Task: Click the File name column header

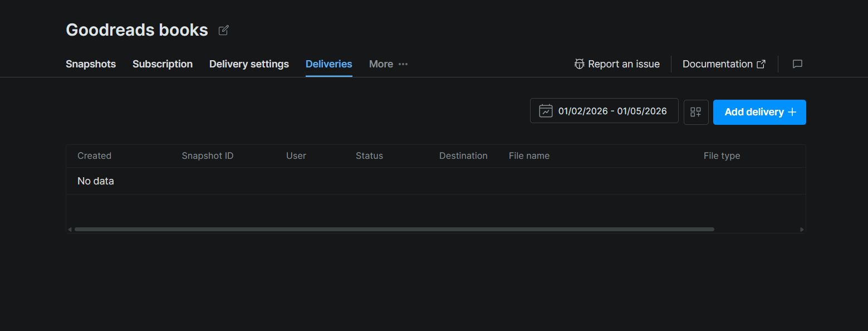Action: point(529,156)
